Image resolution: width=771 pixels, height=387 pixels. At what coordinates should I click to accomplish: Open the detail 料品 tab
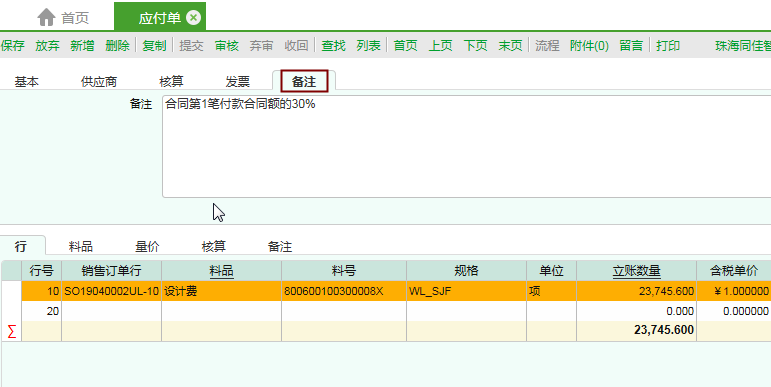pyautogui.click(x=81, y=246)
